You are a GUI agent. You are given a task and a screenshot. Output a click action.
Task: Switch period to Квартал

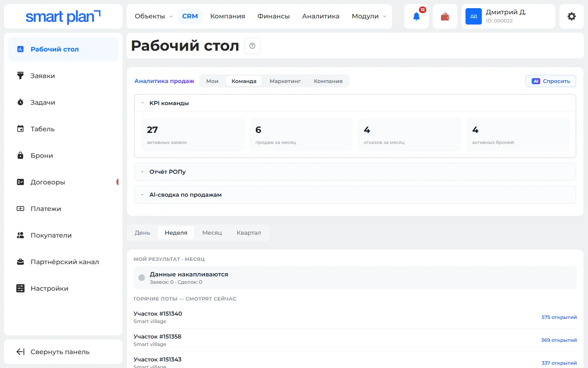249,233
